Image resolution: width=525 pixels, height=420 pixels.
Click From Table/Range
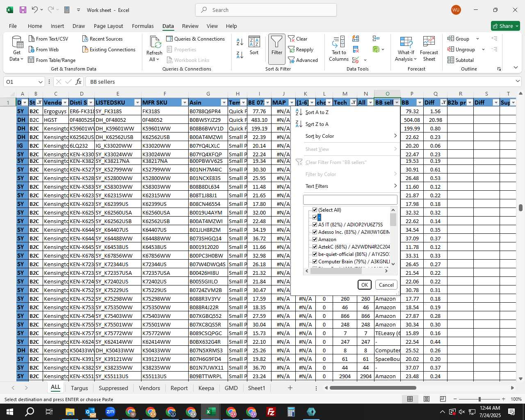pos(52,60)
